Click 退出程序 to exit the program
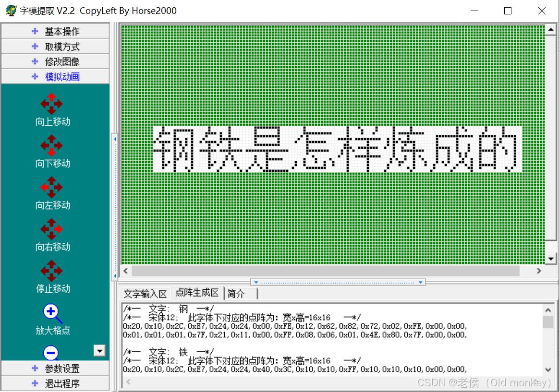The height and width of the screenshot is (392, 559). 55,383
